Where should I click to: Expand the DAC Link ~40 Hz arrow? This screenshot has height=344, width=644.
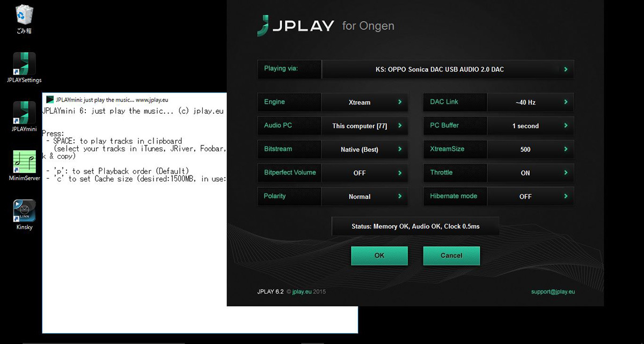click(566, 102)
